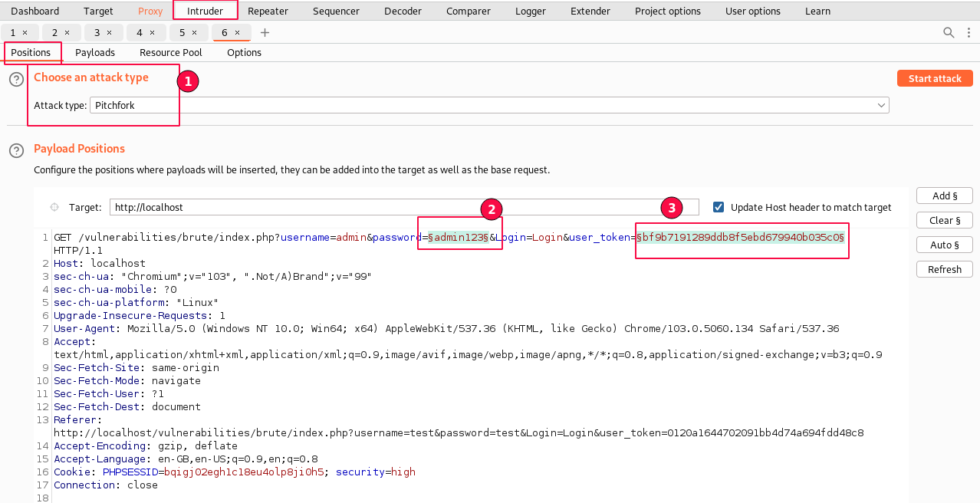This screenshot has height=503, width=980.
Task: Toggle Update Host header to match target
Action: point(719,207)
